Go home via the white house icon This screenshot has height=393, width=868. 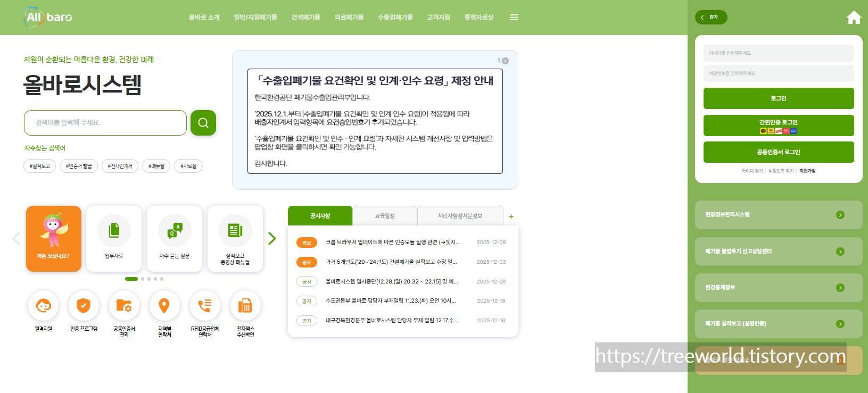pos(854,18)
